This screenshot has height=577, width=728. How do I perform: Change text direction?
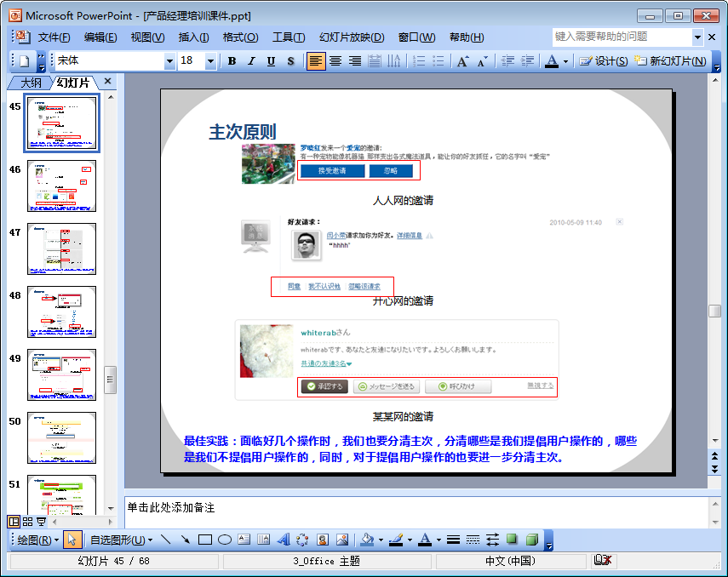[x=393, y=60]
